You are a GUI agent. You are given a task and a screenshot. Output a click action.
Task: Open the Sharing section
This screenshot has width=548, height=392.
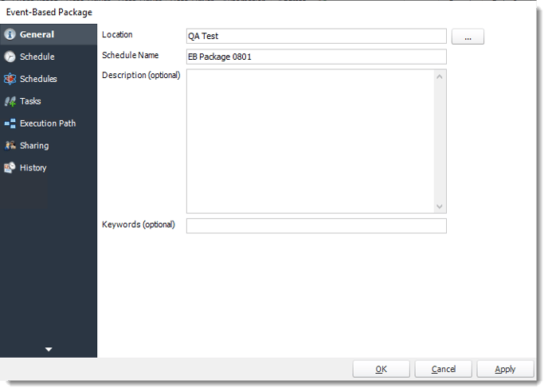click(x=49, y=146)
